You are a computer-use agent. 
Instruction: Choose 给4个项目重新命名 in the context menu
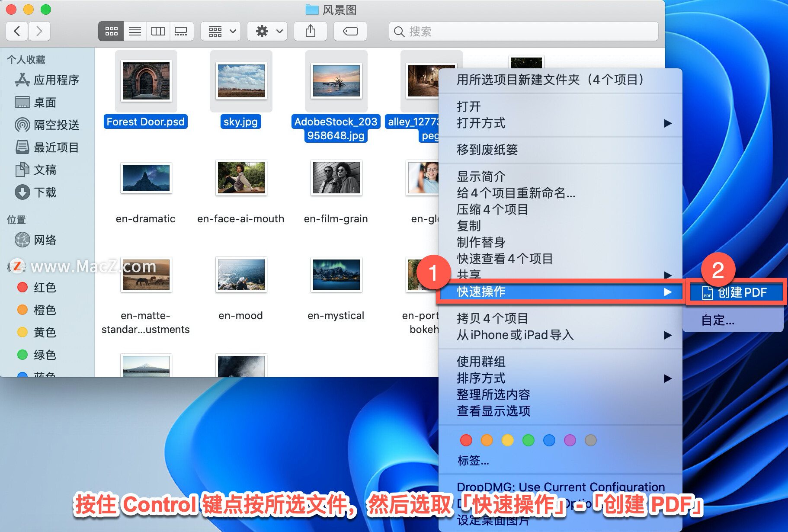pos(561,193)
